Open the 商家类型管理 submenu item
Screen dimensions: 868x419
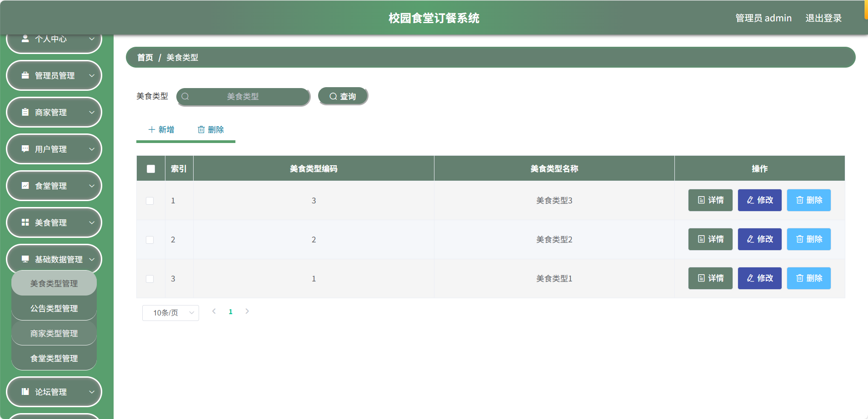click(54, 333)
